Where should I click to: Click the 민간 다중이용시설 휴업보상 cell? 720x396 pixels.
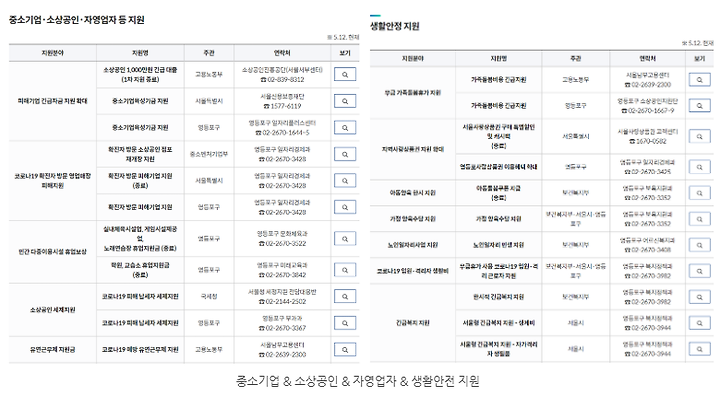point(53,252)
